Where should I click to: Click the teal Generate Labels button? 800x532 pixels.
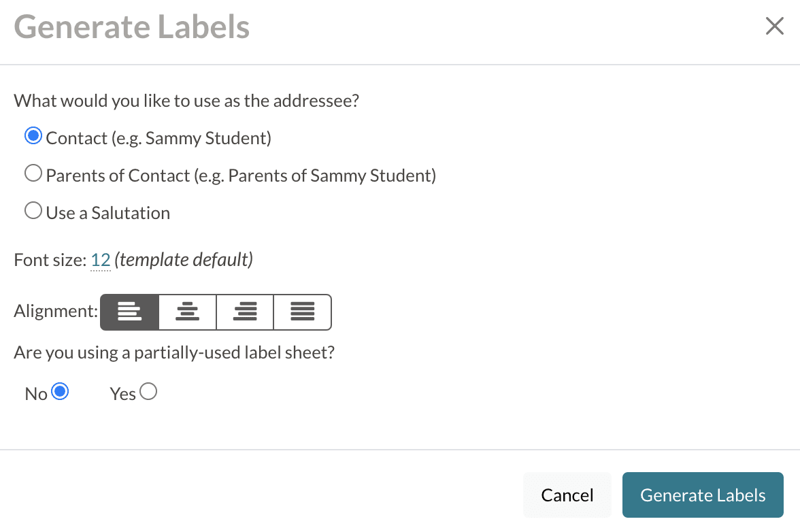703,495
